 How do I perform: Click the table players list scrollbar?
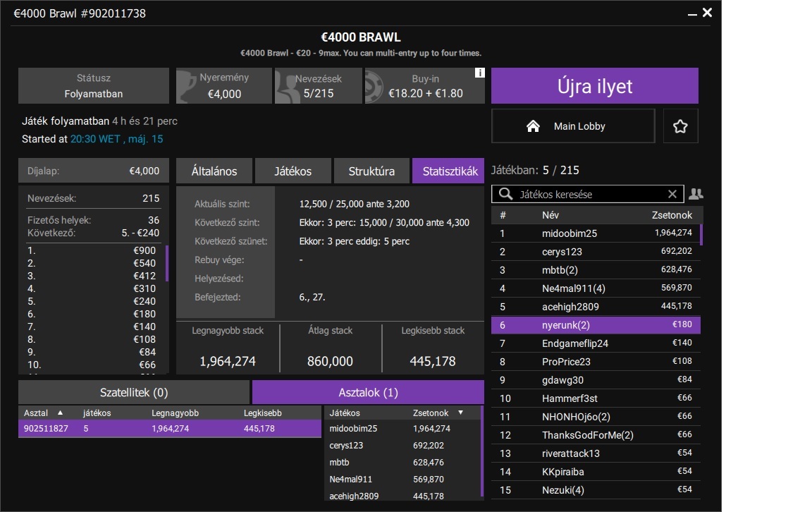pyautogui.click(x=481, y=451)
